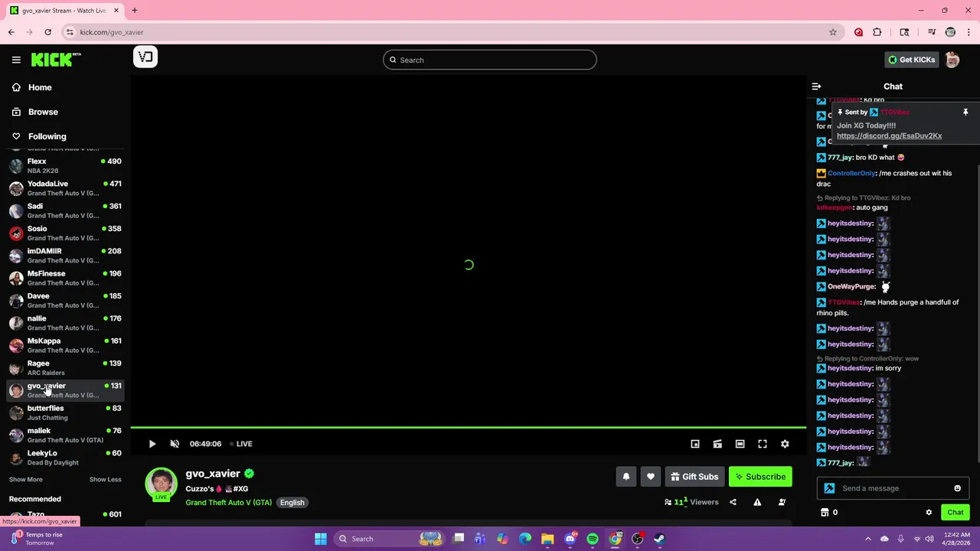Open Tazo recommended channel
This screenshot has width=980, height=551.
click(x=65, y=514)
